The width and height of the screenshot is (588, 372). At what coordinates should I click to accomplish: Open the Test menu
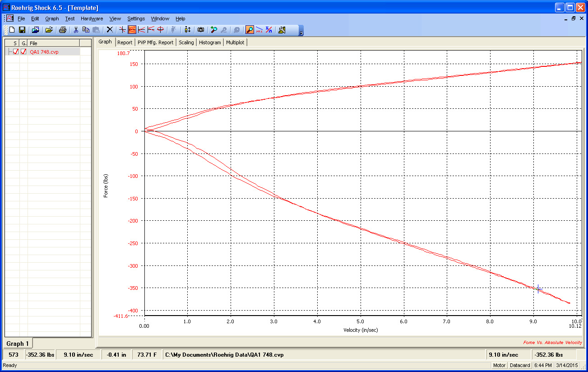tap(70, 19)
